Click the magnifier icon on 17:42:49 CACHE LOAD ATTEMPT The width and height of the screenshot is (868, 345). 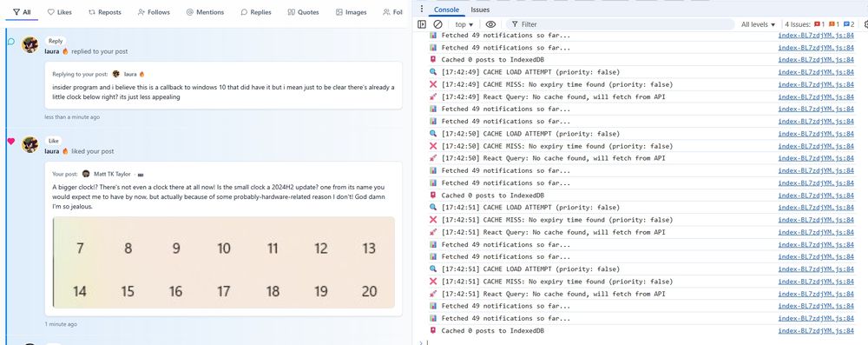(433, 72)
